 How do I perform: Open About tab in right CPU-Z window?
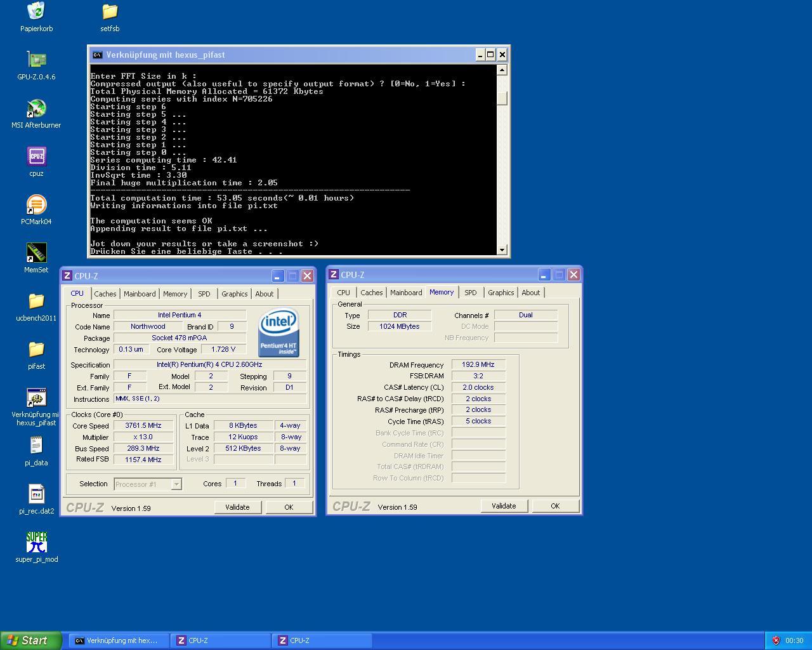[531, 293]
